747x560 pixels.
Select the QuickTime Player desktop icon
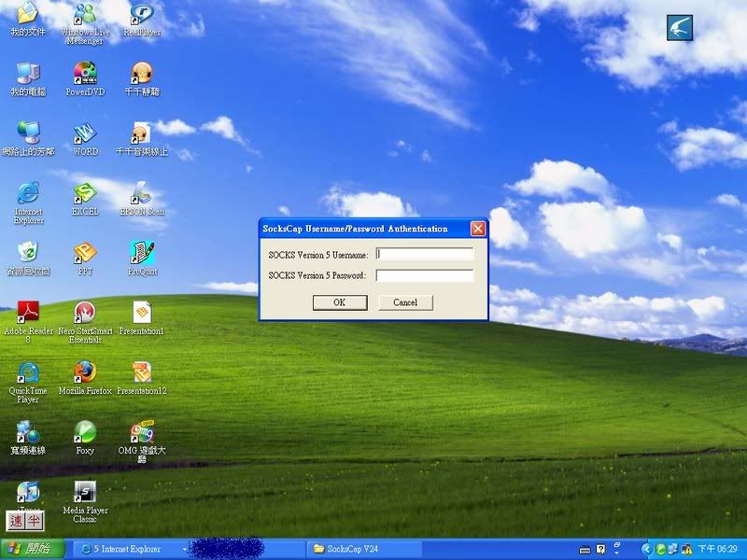tap(28, 372)
